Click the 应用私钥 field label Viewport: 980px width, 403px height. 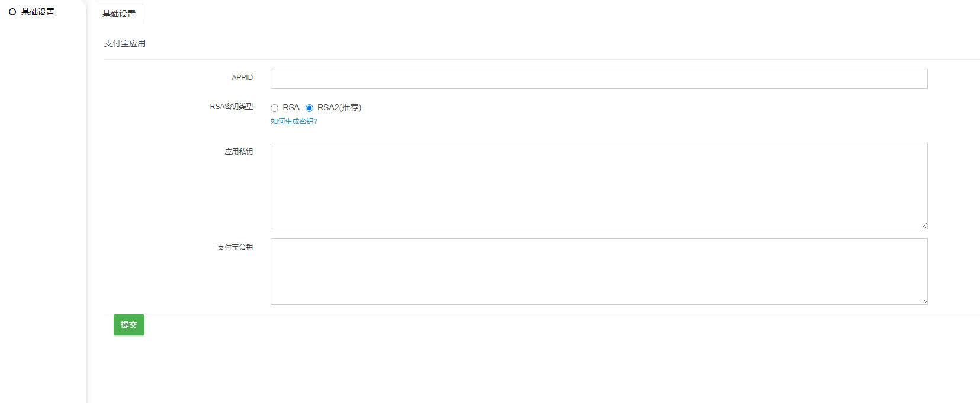[239, 152]
